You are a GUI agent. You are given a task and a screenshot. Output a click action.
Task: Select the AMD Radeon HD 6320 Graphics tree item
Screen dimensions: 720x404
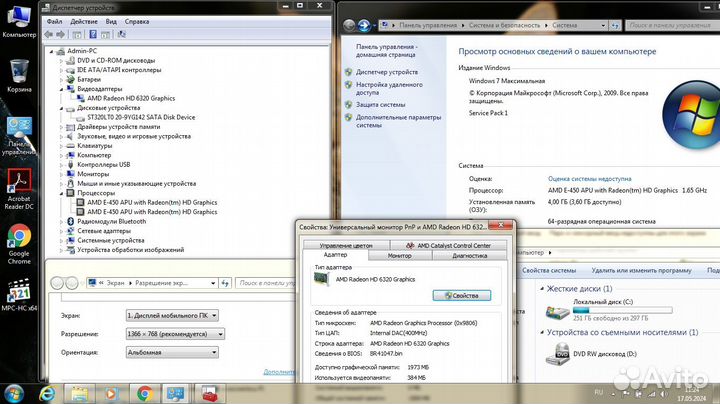131,98
